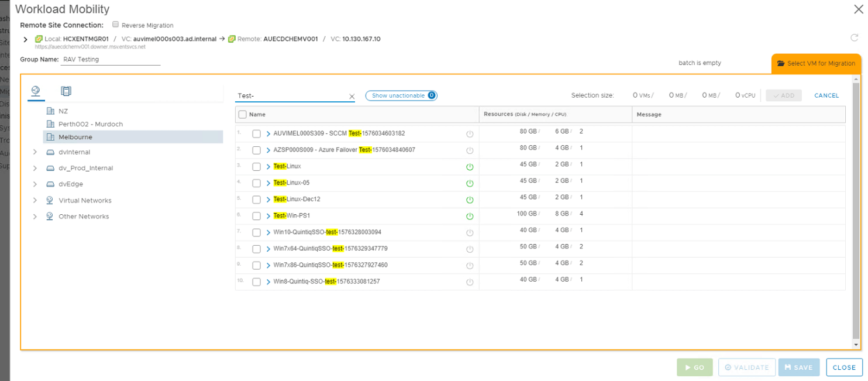The image size is (868, 381).
Task: Expand details for Test-Linux-Dec12 VM
Action: tap(268, 200)
